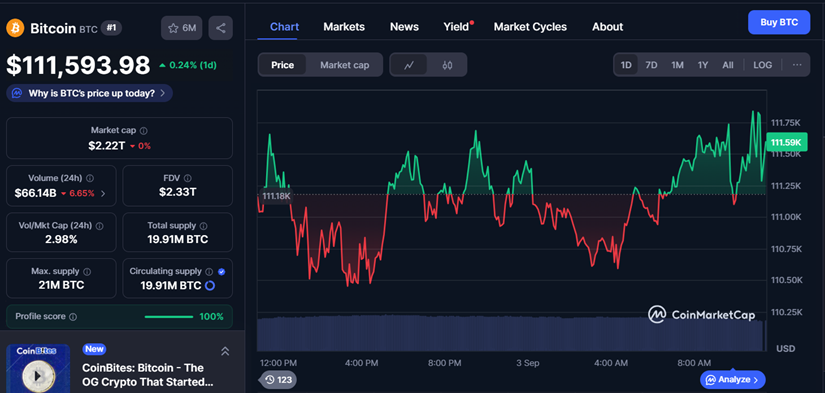The height and width of the screenshot is (393, 825).
Task: Click the 21M BTC max supply value
Action: (x=61, y=286)
